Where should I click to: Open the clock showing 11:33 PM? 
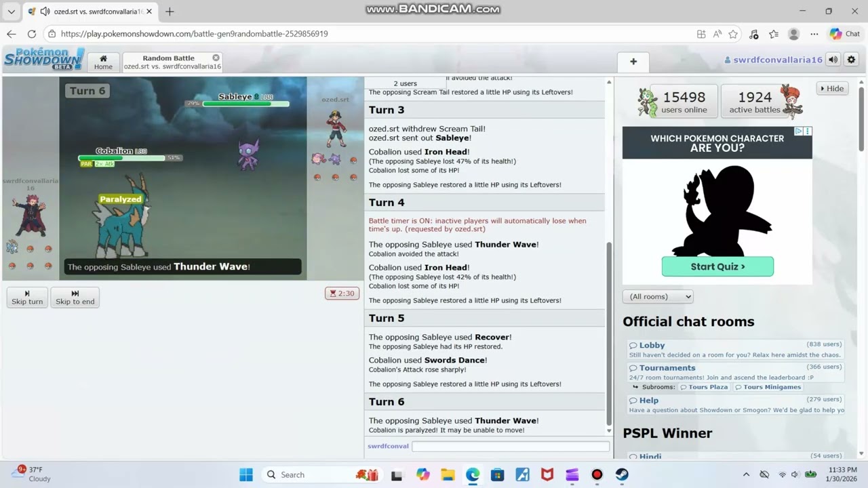pos(841,474)
